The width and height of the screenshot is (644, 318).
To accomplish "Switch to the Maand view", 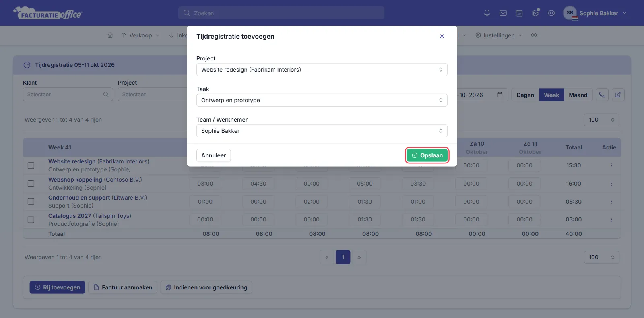I will pos(578,95).
